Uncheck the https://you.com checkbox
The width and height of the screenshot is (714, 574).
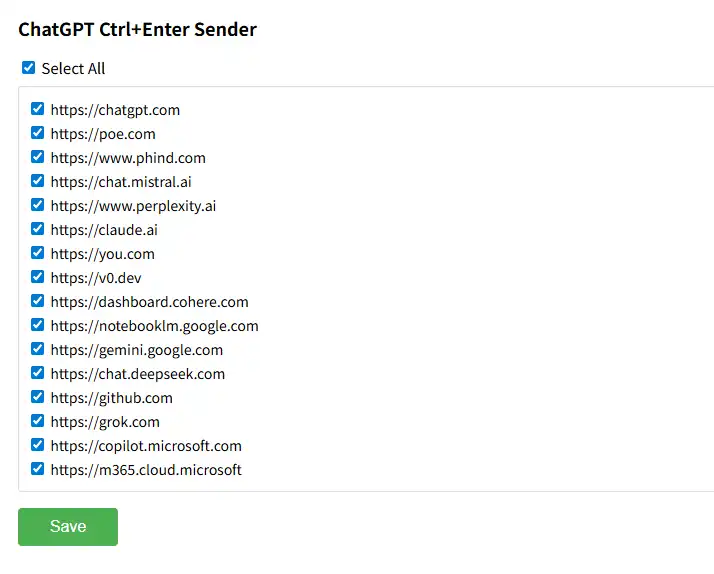pyautogui.click(x=38, y=253)
